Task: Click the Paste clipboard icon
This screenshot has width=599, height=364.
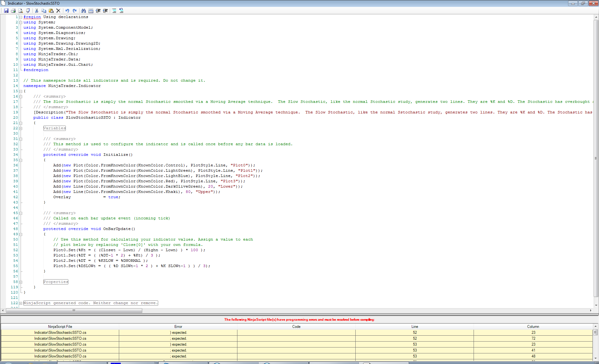Action: click(x=51, y=11)
